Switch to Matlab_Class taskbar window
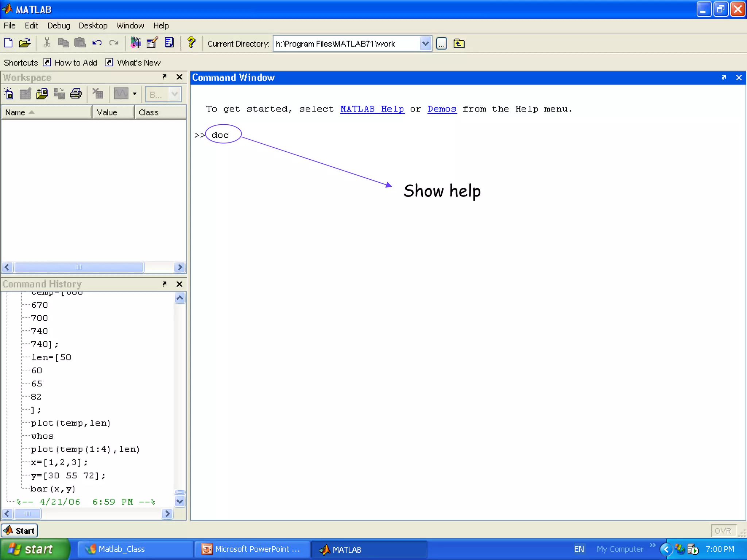 pos(135,549)
